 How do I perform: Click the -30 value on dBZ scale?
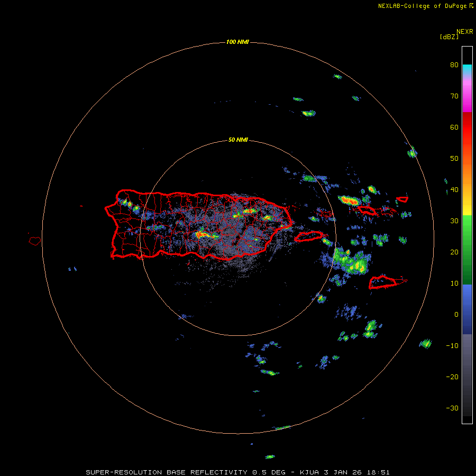point(452,408)
